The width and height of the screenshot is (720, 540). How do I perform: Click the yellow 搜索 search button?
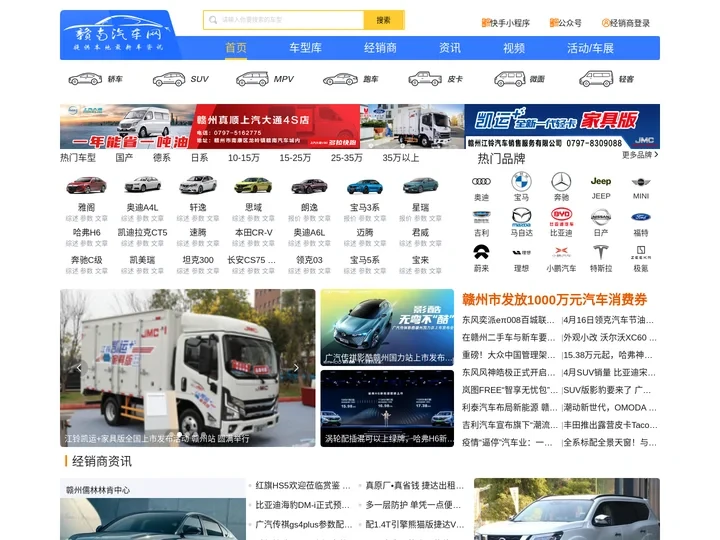(x=384, y=20)
